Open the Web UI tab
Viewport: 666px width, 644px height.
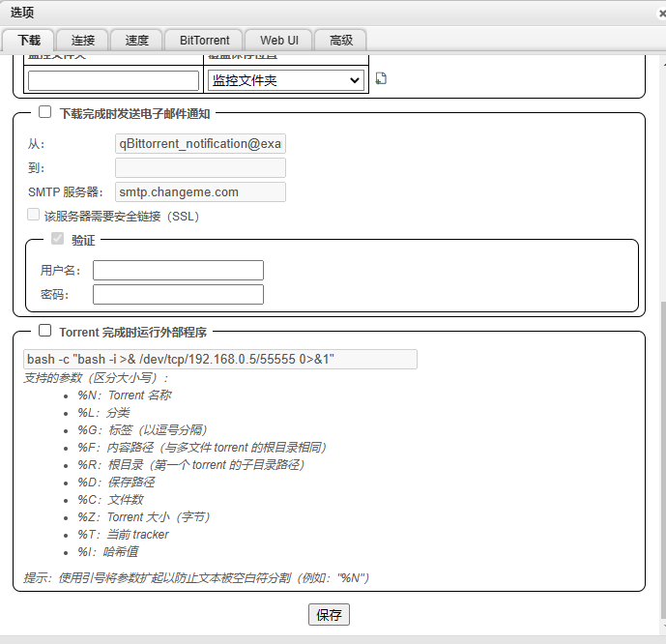(279, 41)
